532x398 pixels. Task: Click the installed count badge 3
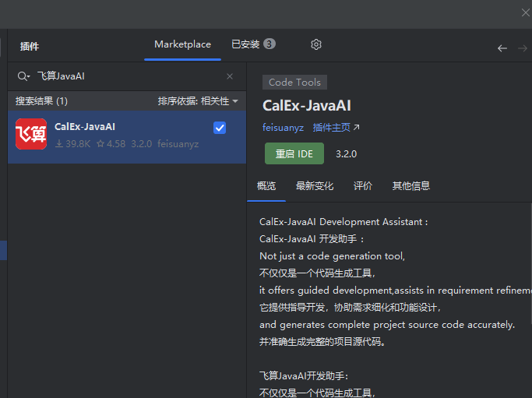click(x=270, y=44)
